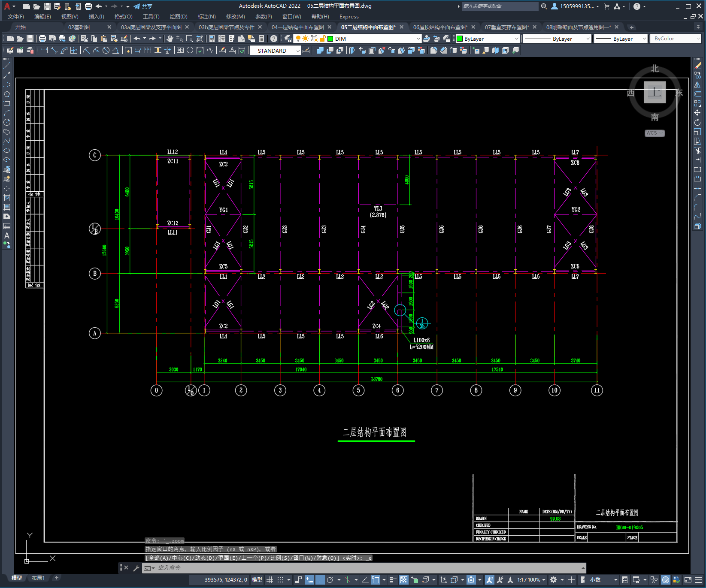Toggle snap mode in status bar
This screenshot has width=706, height=588.
(280, 580)
